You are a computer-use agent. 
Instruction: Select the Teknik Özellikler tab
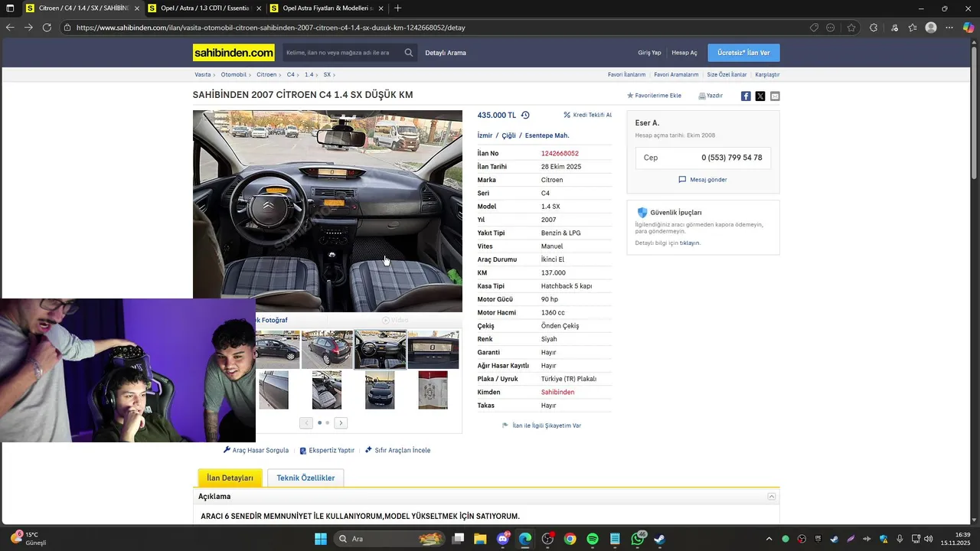tap(305, 478)
